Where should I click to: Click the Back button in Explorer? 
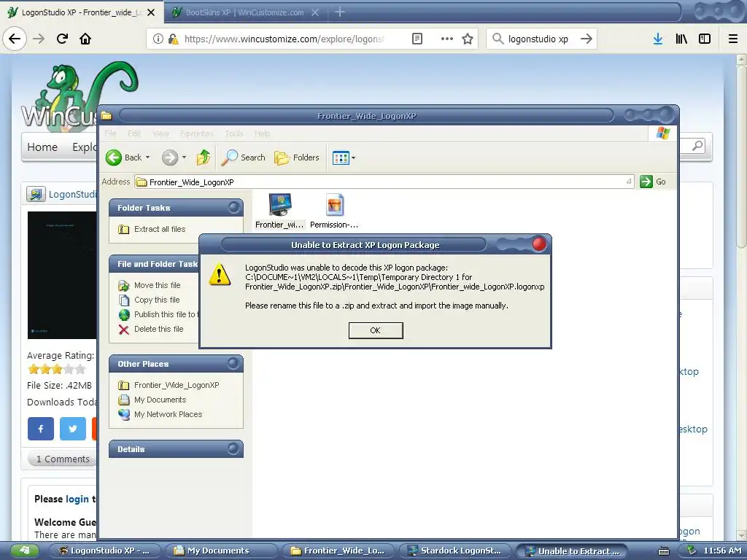point(123,157)
